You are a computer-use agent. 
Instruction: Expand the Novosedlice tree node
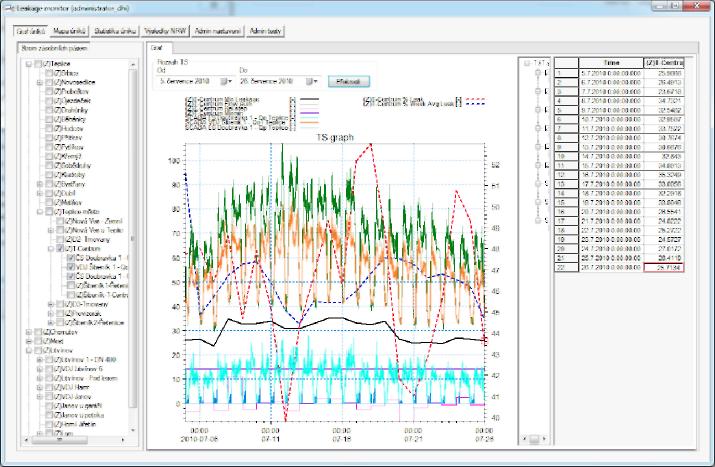pos(40,83)
